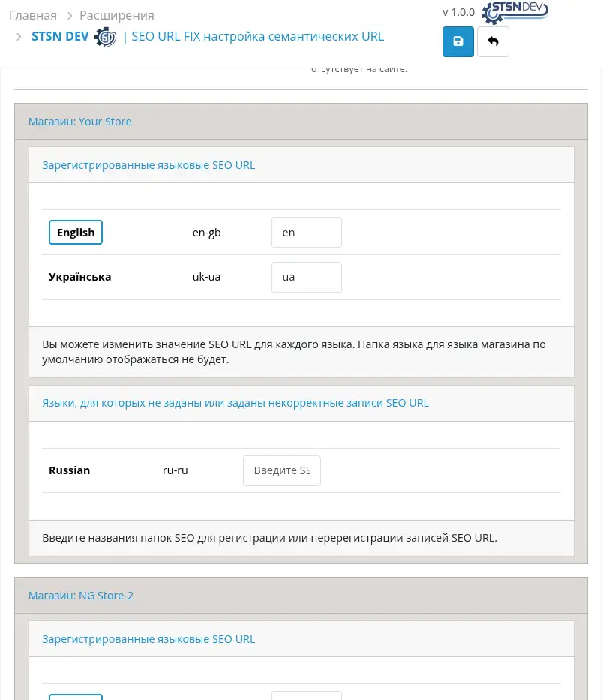This screenshot has width=603, height=700.
Task: Focus the 'en' SEO URL input field
Action: click(x=306, y=233)
